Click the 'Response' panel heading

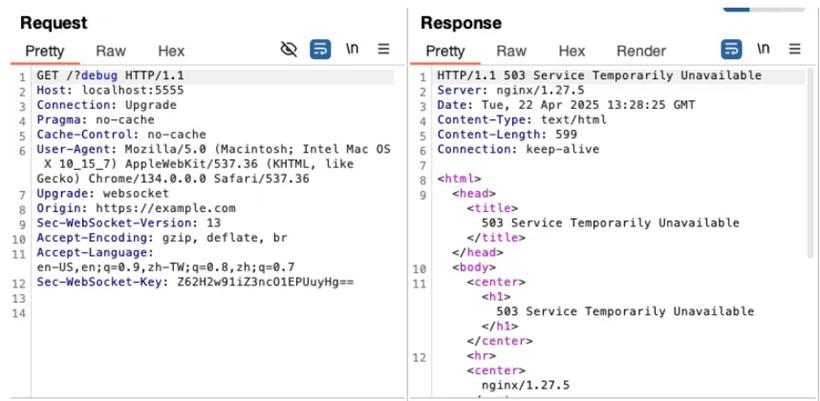coord(461,23)
